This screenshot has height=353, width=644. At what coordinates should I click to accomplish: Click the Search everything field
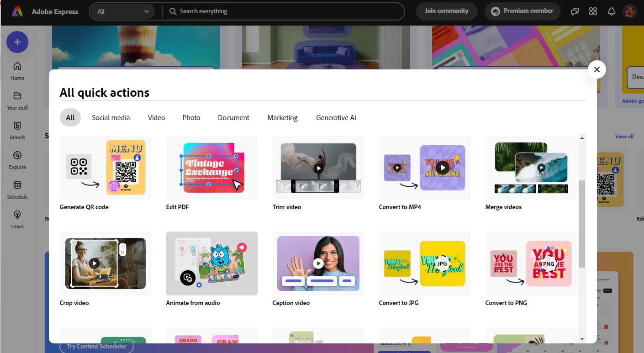point(283,11)
